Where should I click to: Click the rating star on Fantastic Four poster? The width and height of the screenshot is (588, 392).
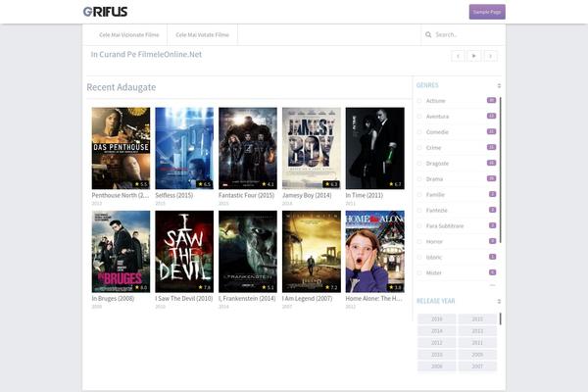point(264,184)
